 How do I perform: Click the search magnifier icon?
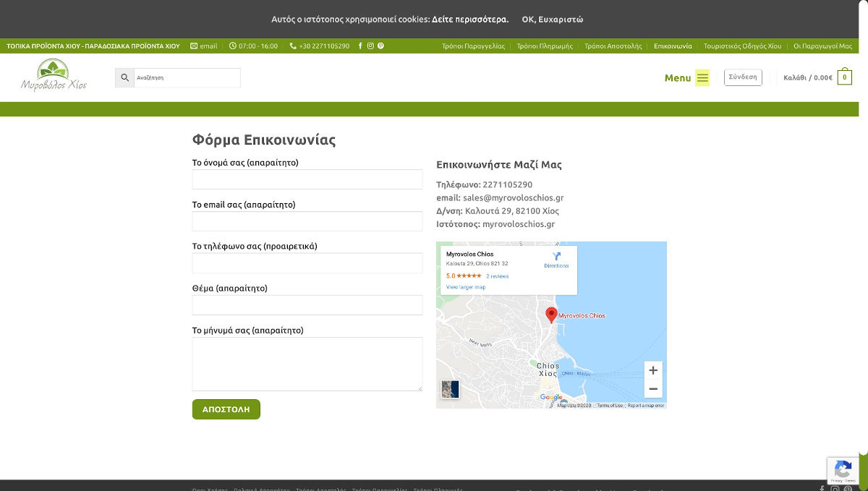[124, 77]
